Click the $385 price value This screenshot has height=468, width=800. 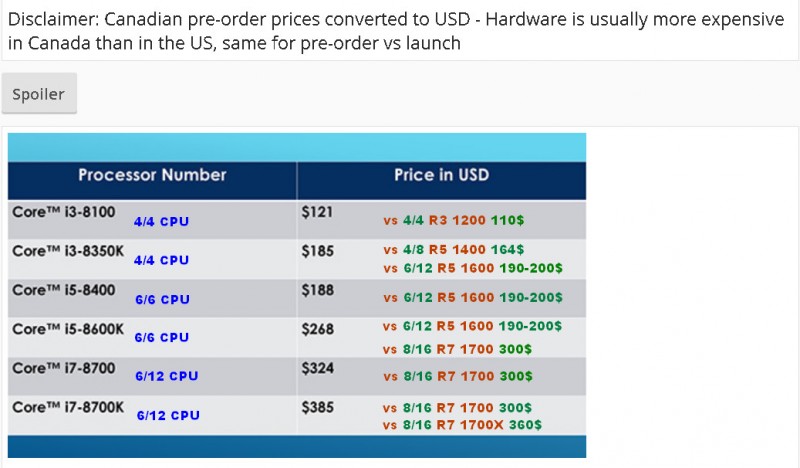(317, 407)
